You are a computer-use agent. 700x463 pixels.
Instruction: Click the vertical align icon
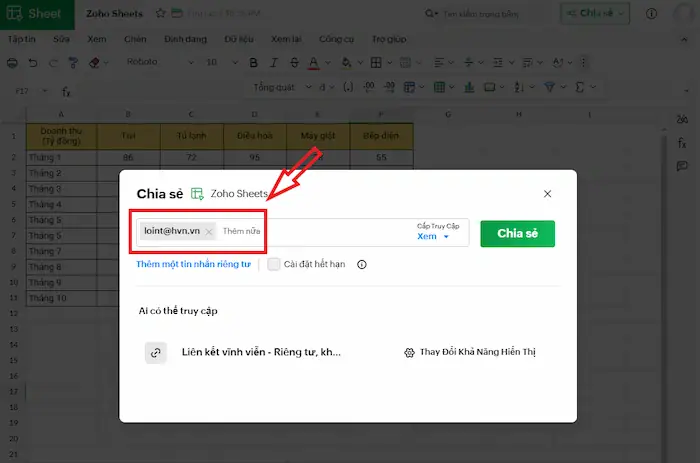tap(468, 63)
